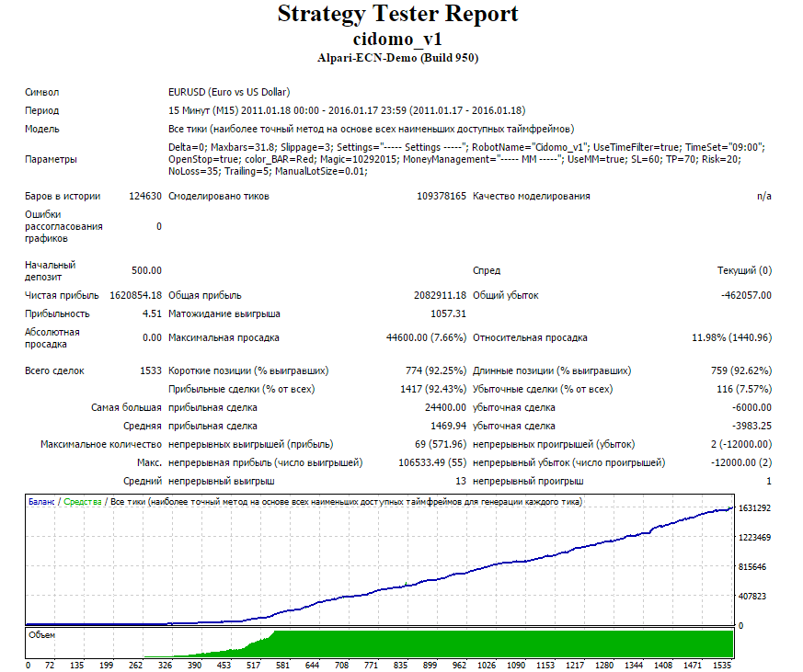Click largest loss trade '-6000.00'
This screenshot has height=672, width=803.
pyautogui.click(x=751, y=407)
